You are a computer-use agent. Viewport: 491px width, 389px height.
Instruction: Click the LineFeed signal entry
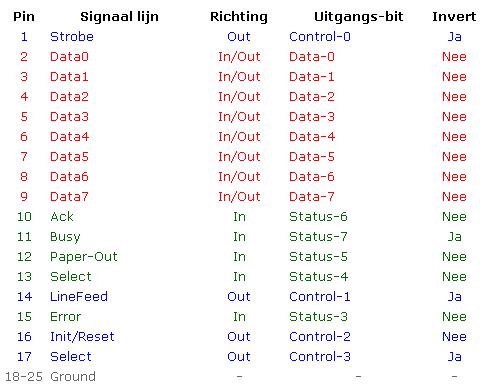tap(79, 297)
